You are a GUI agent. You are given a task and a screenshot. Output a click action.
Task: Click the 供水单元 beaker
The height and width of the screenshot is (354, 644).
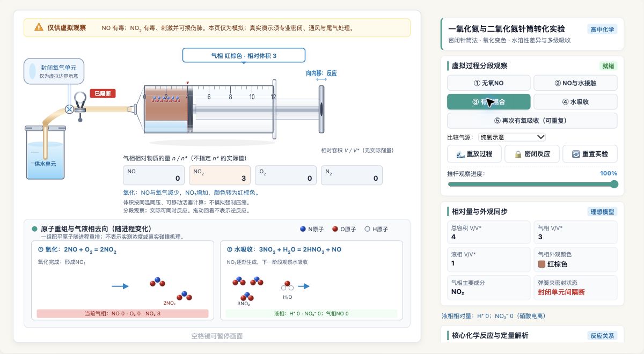tap(46, 153)
